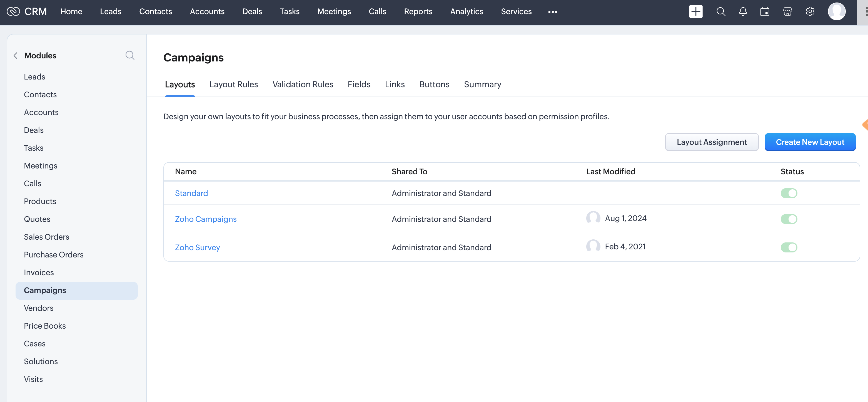Toggle Zoho Campaigns layout status off
The height and width of the screenshot is (402, 868).
click(x=789, y=219)
